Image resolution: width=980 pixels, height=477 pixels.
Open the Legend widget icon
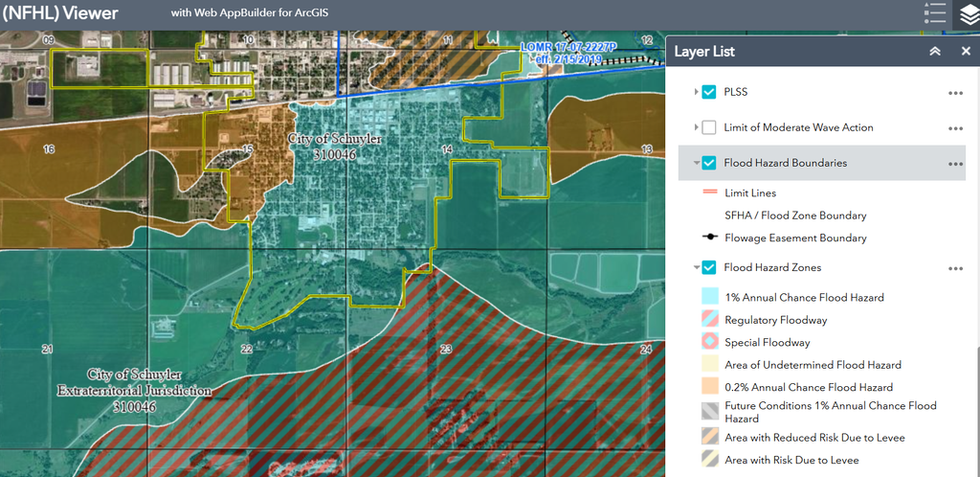[x=934, y=14]
